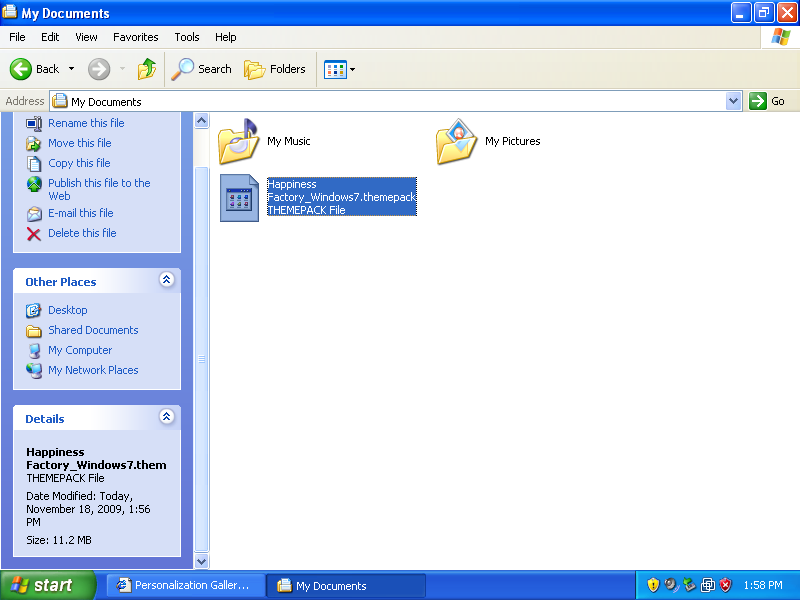The height and width of the screenshot is (600, 800).
Task: Open the Search magnifier toolbar button
Action: [x=202, y=69]
